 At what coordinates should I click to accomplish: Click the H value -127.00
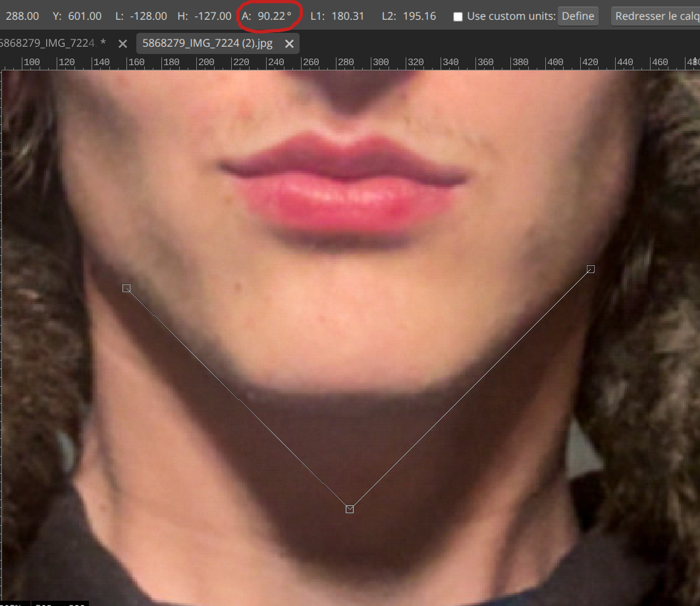click(213, 16)
